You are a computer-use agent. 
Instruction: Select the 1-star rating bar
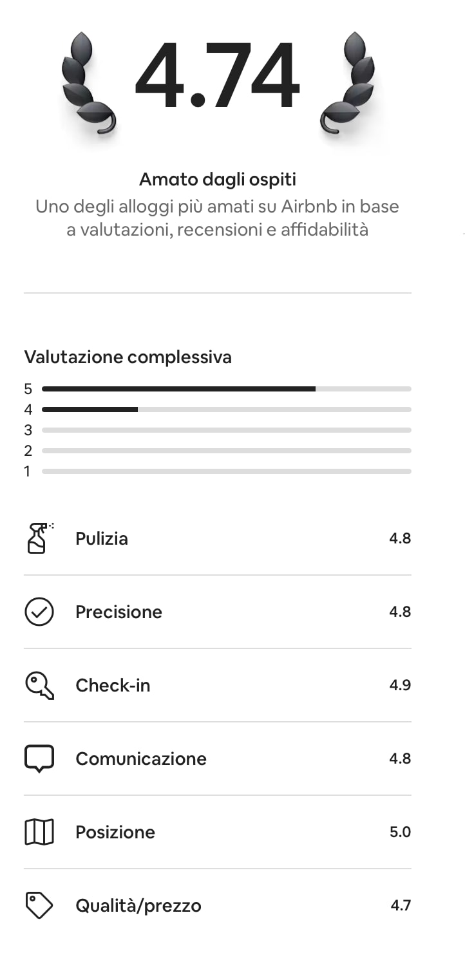(227, 471)
